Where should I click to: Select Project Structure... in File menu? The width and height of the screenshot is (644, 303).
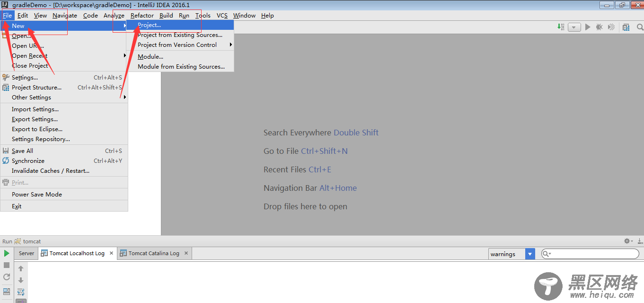click(x=64, y=87)
